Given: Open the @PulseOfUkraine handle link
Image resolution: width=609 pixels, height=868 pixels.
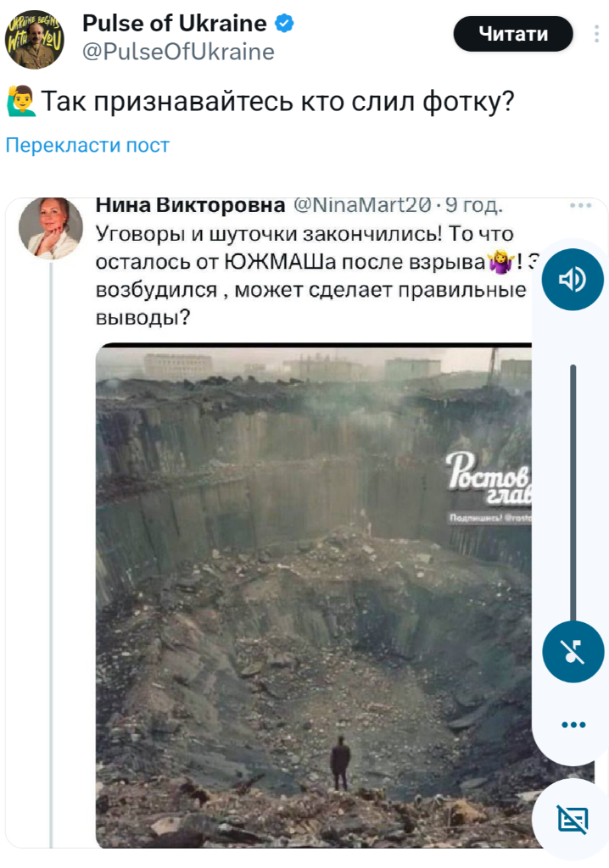Looking at the screenshot, I should click(178, 52).
